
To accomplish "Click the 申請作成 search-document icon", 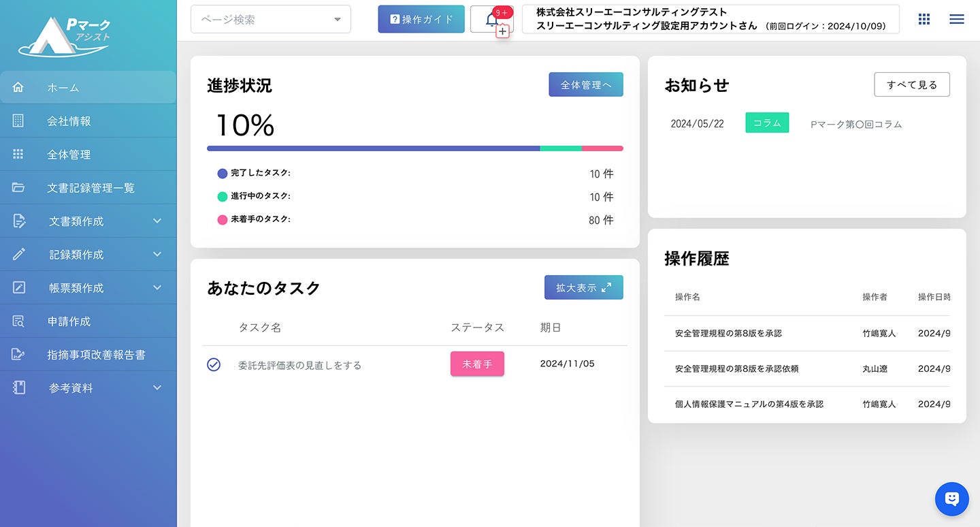I will coord(18,321).
